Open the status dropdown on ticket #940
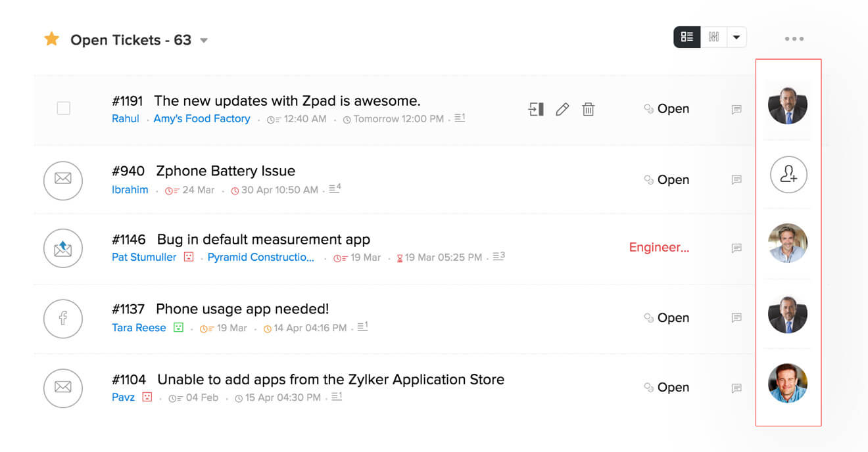 pos(667,180)
